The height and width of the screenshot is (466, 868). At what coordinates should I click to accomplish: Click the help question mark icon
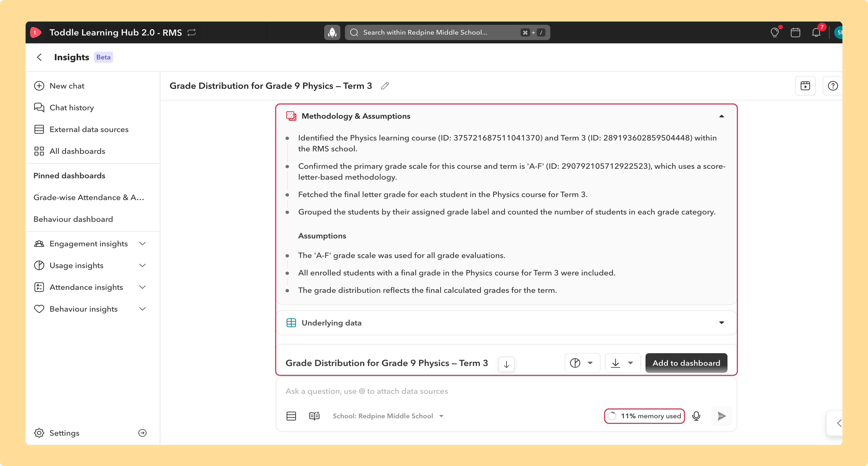(833, 86)
